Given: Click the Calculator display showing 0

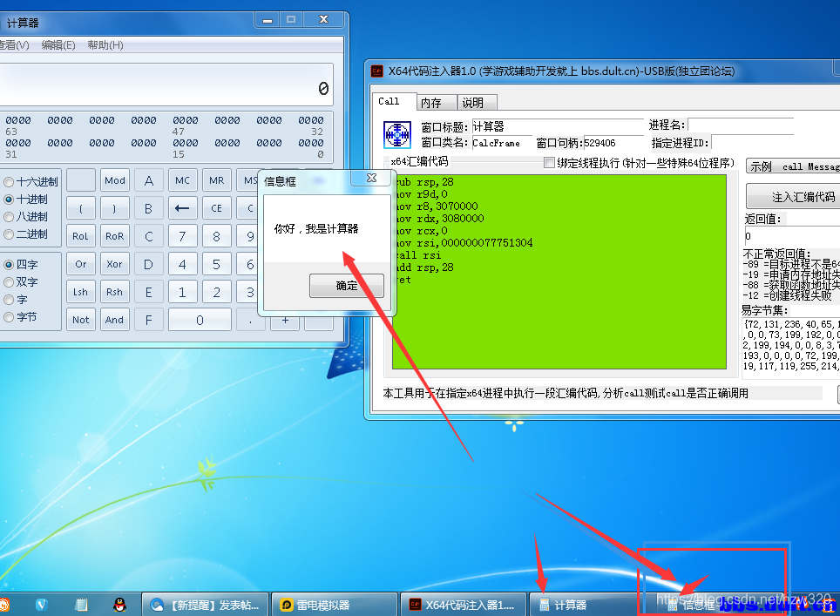Looking at the screenshot, I should [166, 85].
